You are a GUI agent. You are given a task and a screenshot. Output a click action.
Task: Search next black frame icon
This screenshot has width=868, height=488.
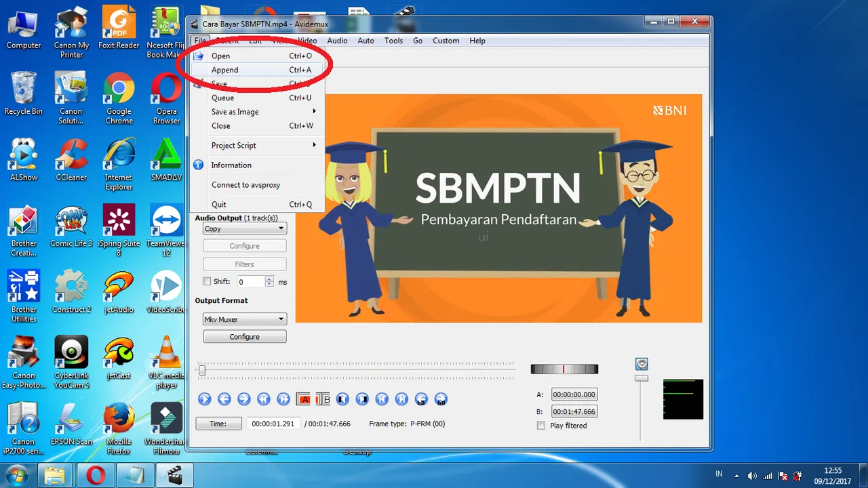coord(362,399)
